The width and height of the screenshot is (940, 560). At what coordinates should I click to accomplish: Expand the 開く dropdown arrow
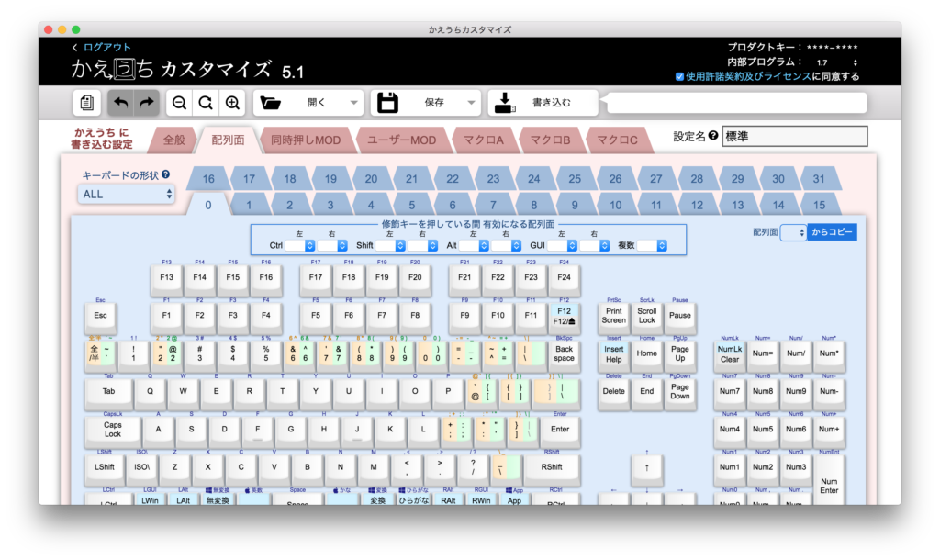353,103
